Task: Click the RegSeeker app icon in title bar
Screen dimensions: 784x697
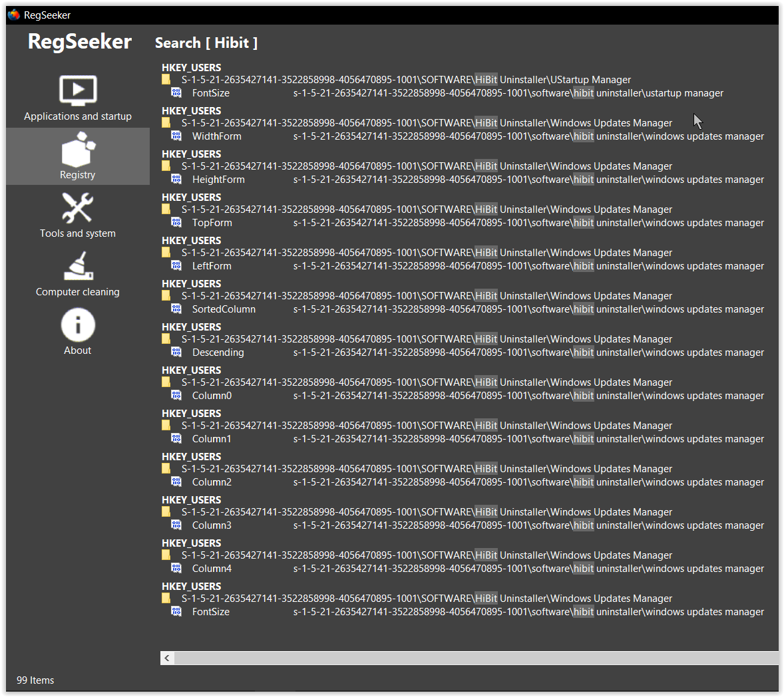Action: click(x=14, y=15)
